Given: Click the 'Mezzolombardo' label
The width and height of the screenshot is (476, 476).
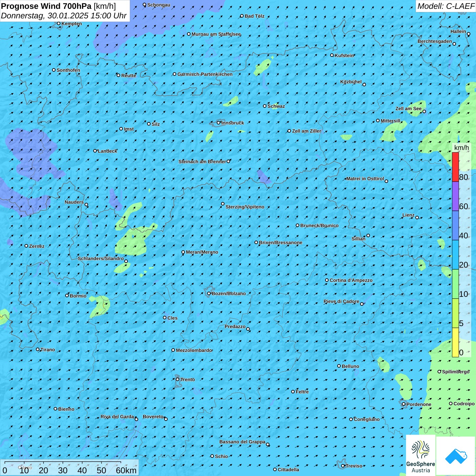Looking at the screenshot, I should click(194, 350).
